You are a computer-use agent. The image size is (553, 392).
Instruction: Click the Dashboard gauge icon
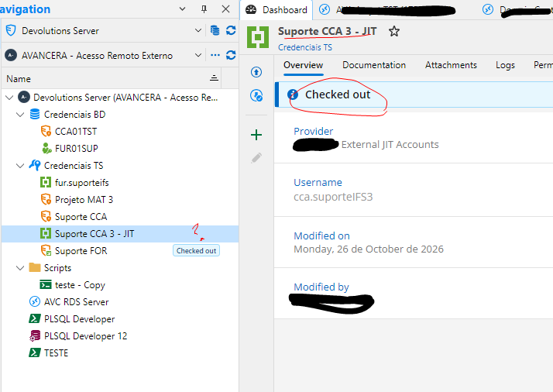click(x=251, y=9)
